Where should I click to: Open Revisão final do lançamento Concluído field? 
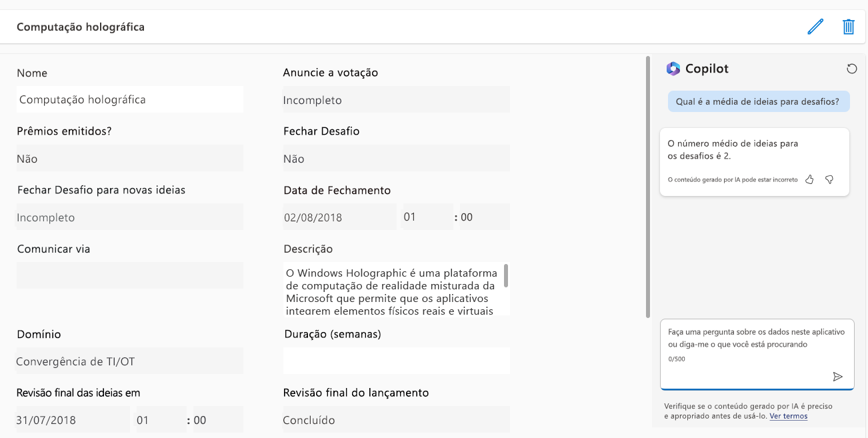tap(397, 420)
